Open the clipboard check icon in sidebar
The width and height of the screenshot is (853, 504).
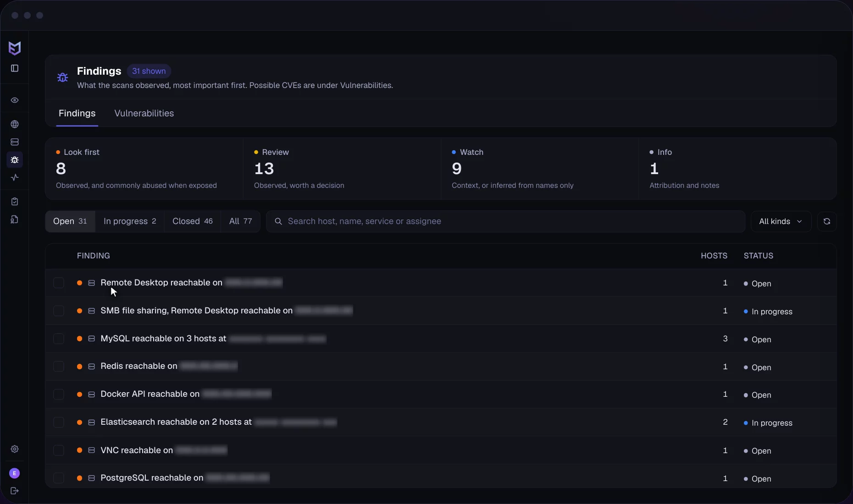coord(15,202)
